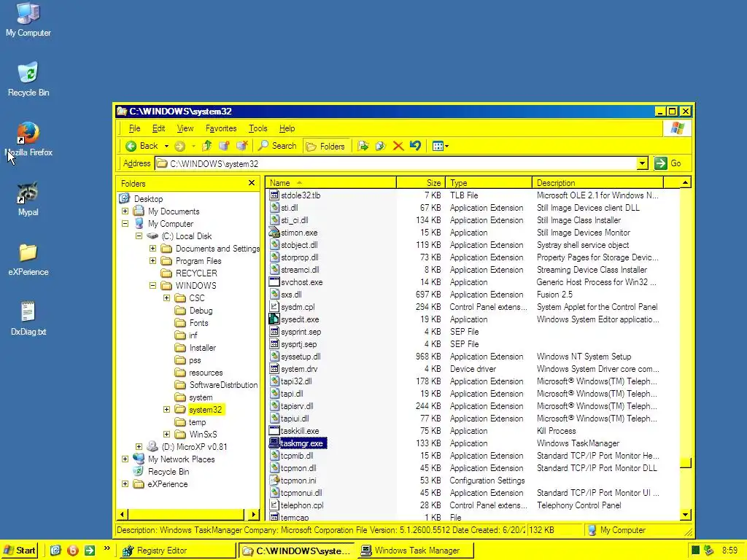This screenshot has height=560, width=747.
Task: Click first quick launch icon beside Start
Action: point(55,551)
